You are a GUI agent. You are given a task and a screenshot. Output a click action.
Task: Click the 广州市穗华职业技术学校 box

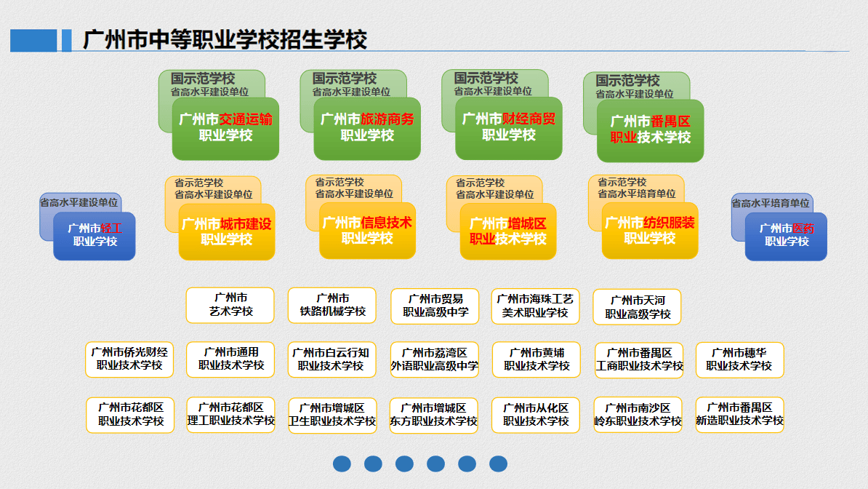click(739, 359)
